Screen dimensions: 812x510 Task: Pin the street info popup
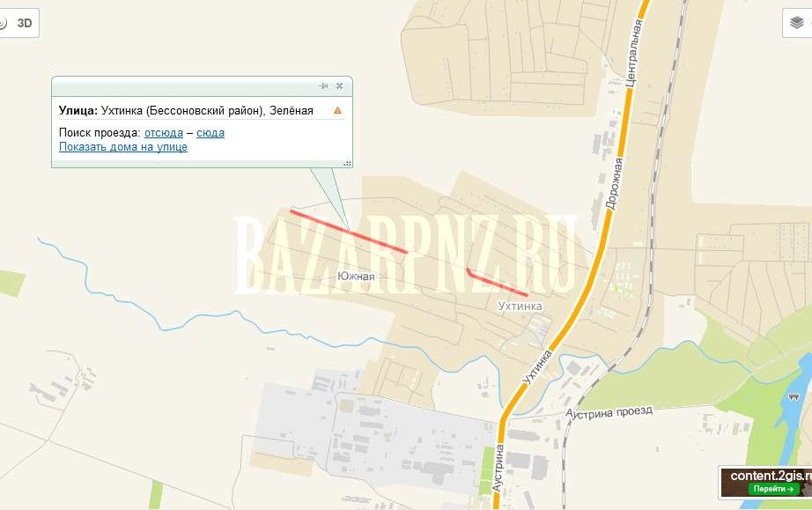point(324,86)
